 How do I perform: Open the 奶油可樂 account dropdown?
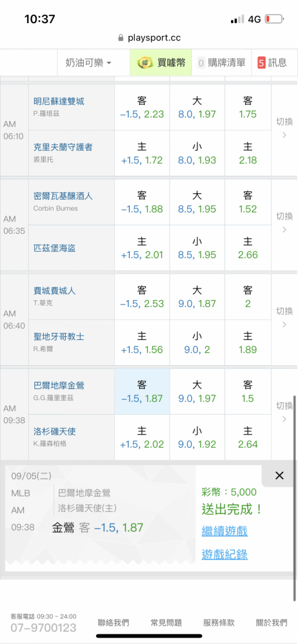tap(88, 63)
